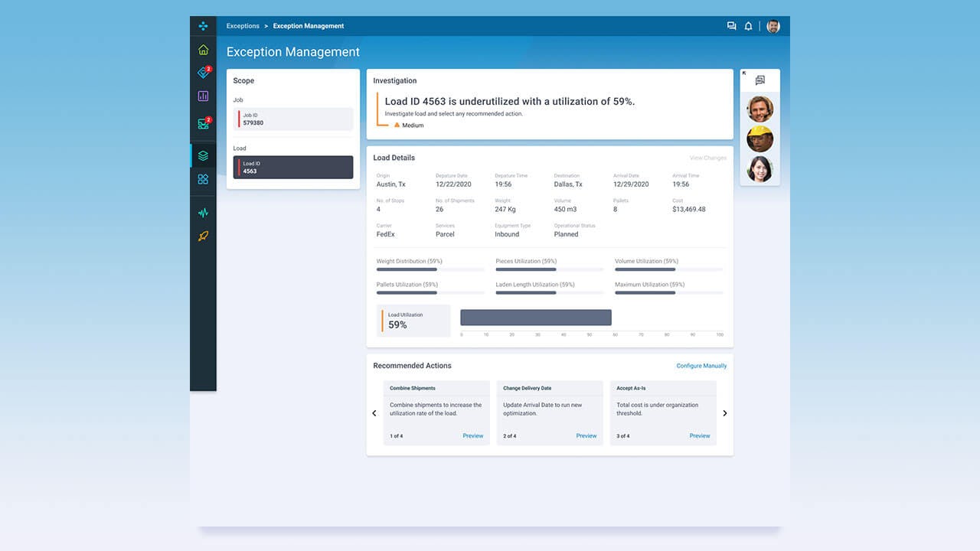This screenshot has width=980, height=551.
Task: Select Job ID 579380 card in Scope
Action: coord(292,119)
